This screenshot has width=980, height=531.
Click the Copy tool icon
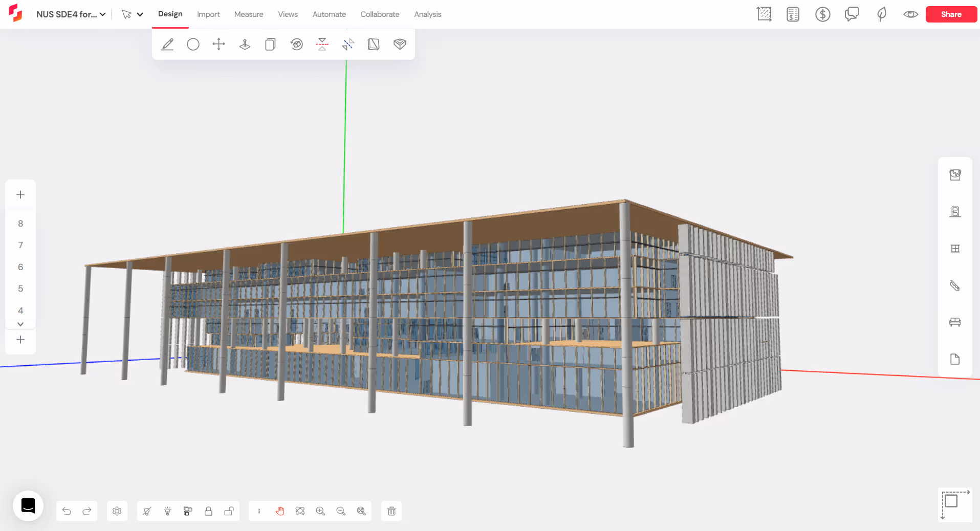270,45
